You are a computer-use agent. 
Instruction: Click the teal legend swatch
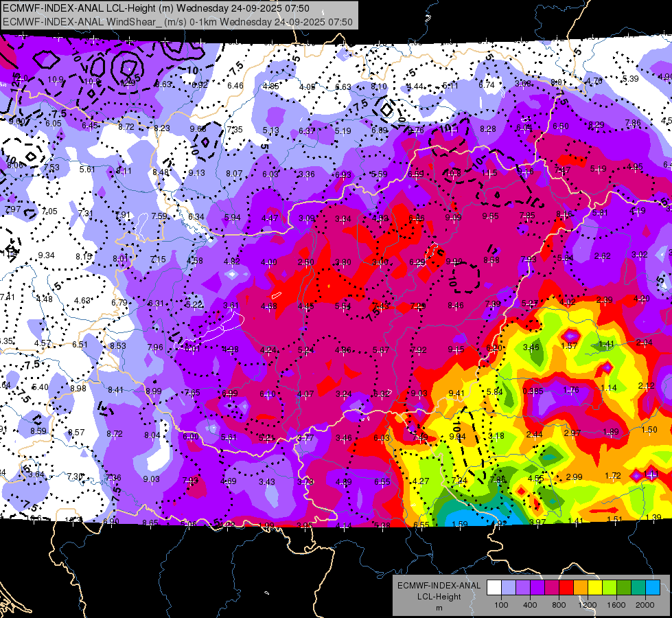pyautogui.click(x=638, y=588)
